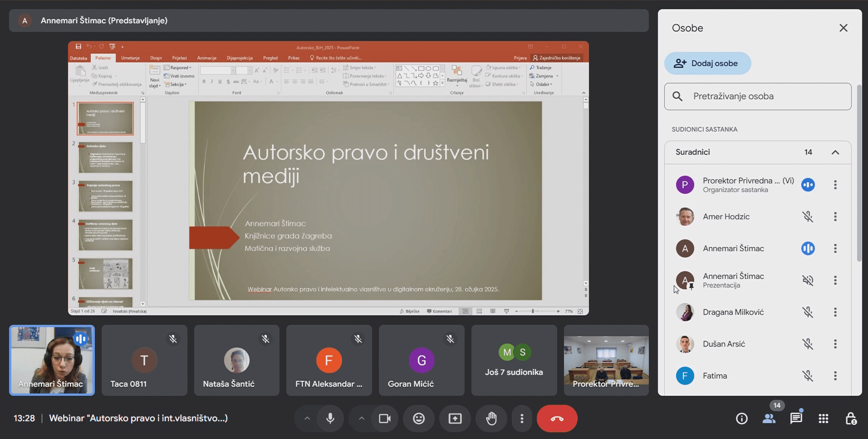Focus the Pretraživanje osoba search field
This screenshot has height=439, width=868.
(758, 96)
